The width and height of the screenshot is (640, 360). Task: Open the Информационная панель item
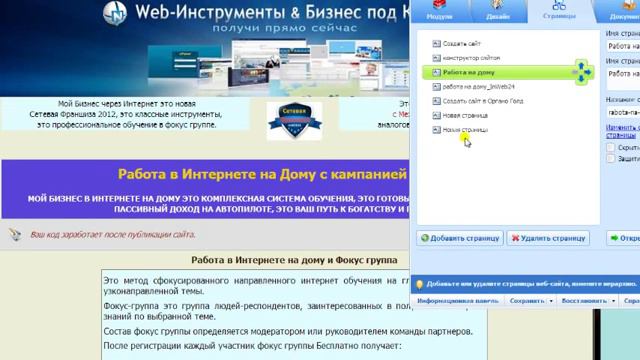click(458, 301)
